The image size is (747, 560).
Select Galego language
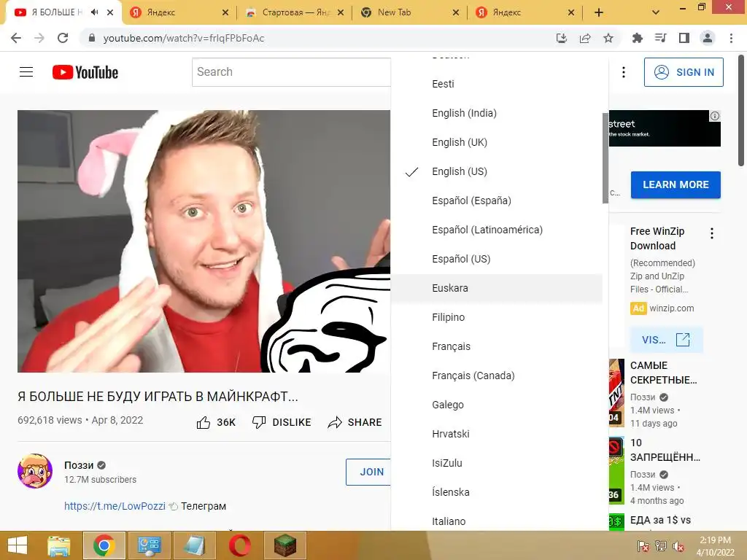pos(496,405)
